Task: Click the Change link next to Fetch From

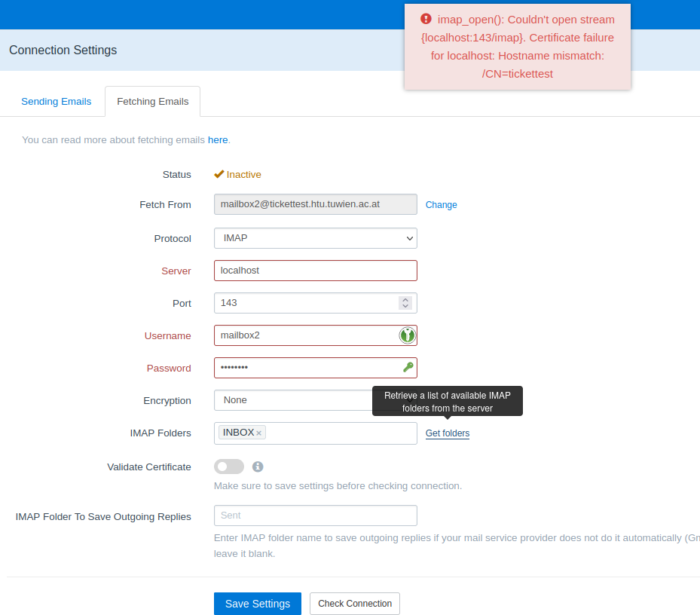Action: [x=441, y=204]
